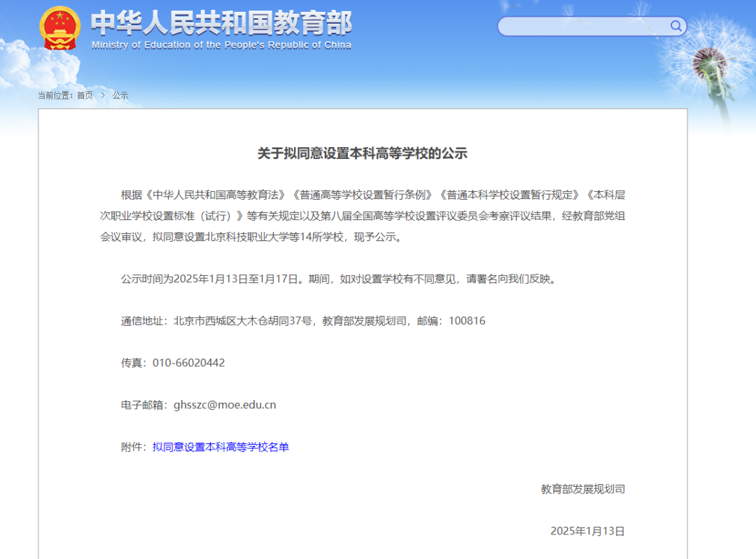Click the 公示时间 paragraph text
This screenshot has width=756, height=559.
coord(339,279)
